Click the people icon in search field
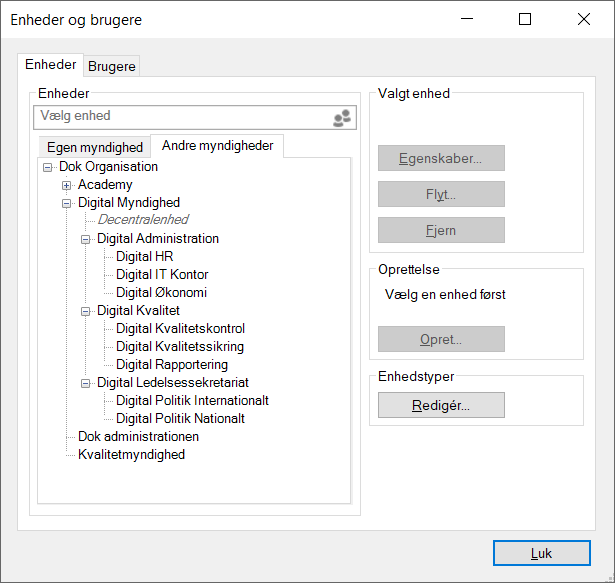 [342, 118]
